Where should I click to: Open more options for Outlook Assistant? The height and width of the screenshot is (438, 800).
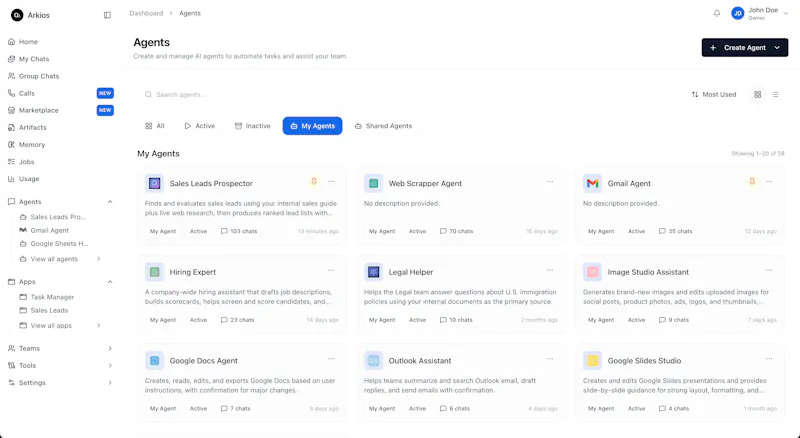click(550, 358)
